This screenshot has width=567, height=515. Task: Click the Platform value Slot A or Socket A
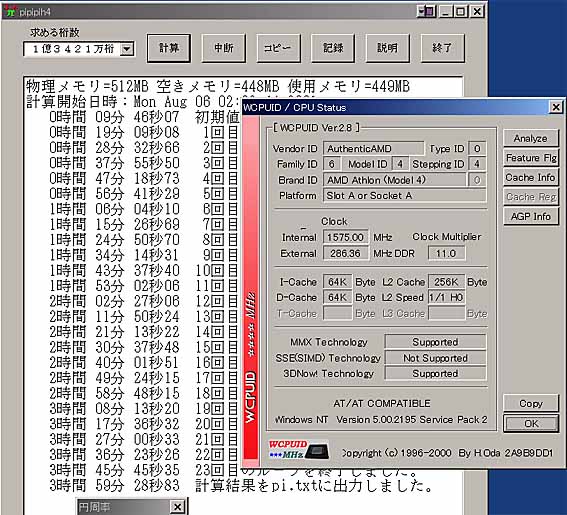pos(404,196)
